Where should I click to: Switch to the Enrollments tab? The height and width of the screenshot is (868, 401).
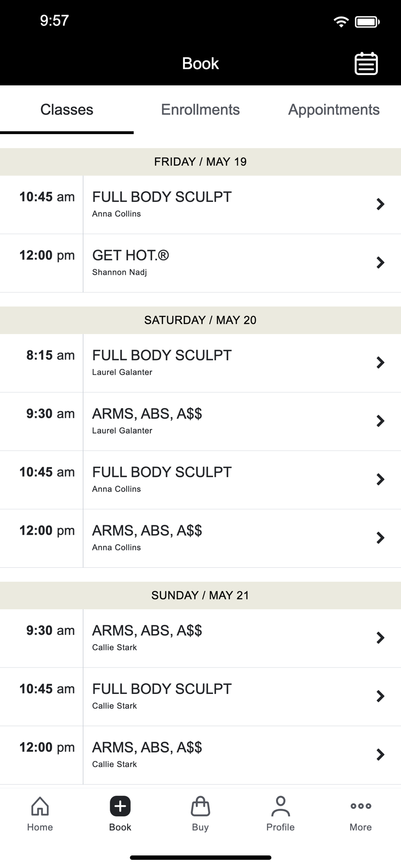pos(200,110)
